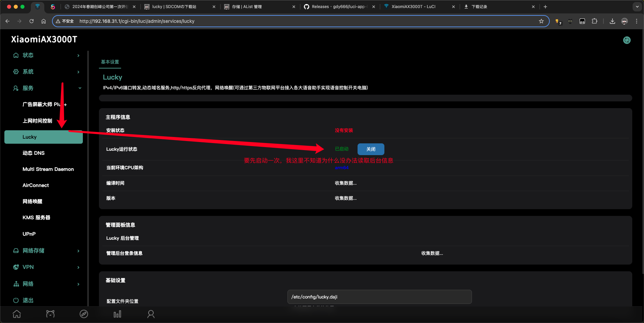Open KMS 服务器 menu item

(x=37, y=218)
